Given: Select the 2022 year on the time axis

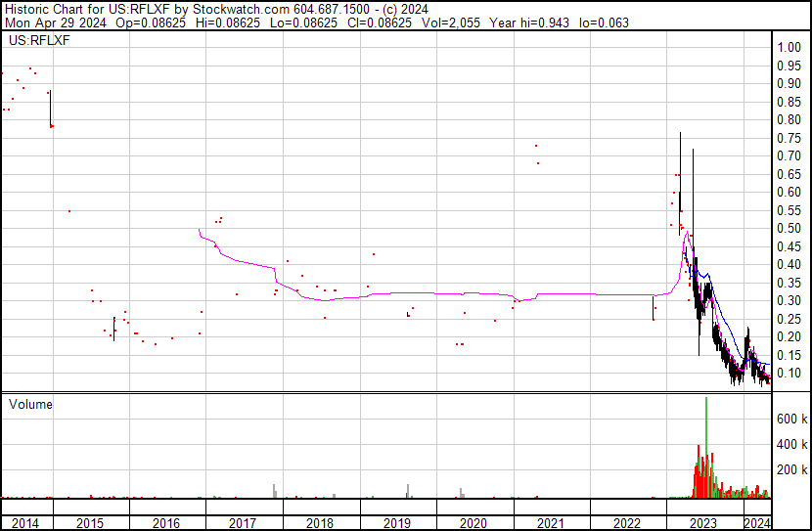Looking at the screenshot, I should pyautogui.click(x=627, y=523).
